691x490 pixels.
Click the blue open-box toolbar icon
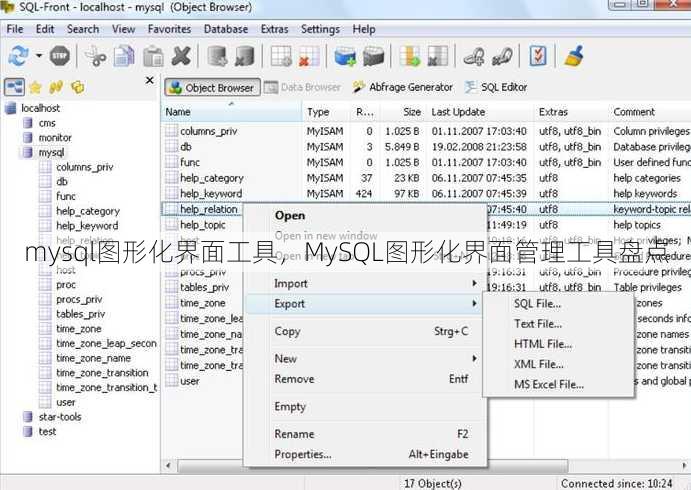pos(345,56)
